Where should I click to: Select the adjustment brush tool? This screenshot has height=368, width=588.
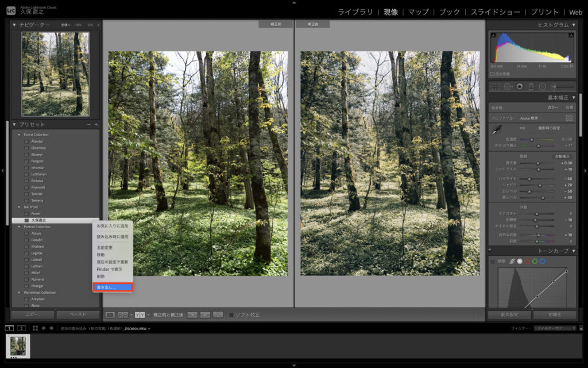563,87
